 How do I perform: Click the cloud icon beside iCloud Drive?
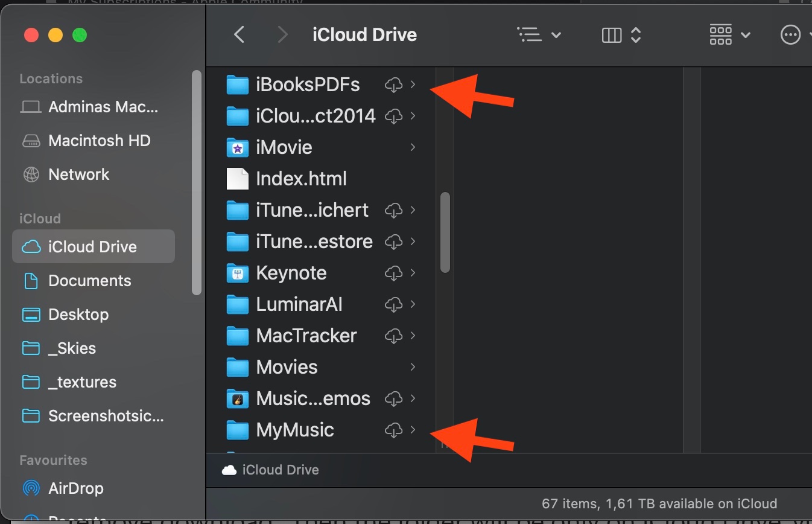(x=31, y=247)
